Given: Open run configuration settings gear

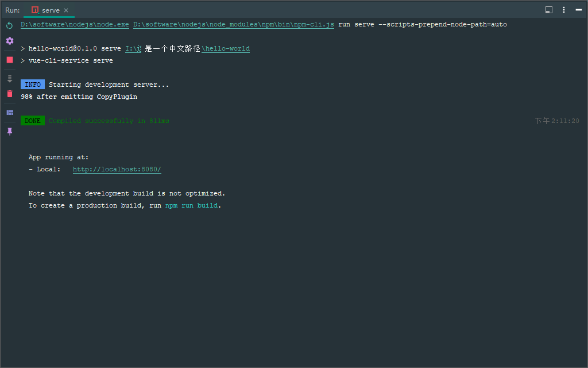Looking at the screenshot, I should pos(10,41).
